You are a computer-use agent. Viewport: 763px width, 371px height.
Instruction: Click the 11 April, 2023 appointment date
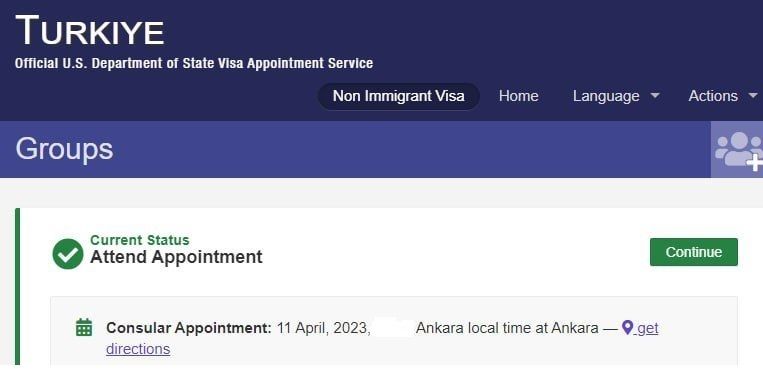click(324, 328)
